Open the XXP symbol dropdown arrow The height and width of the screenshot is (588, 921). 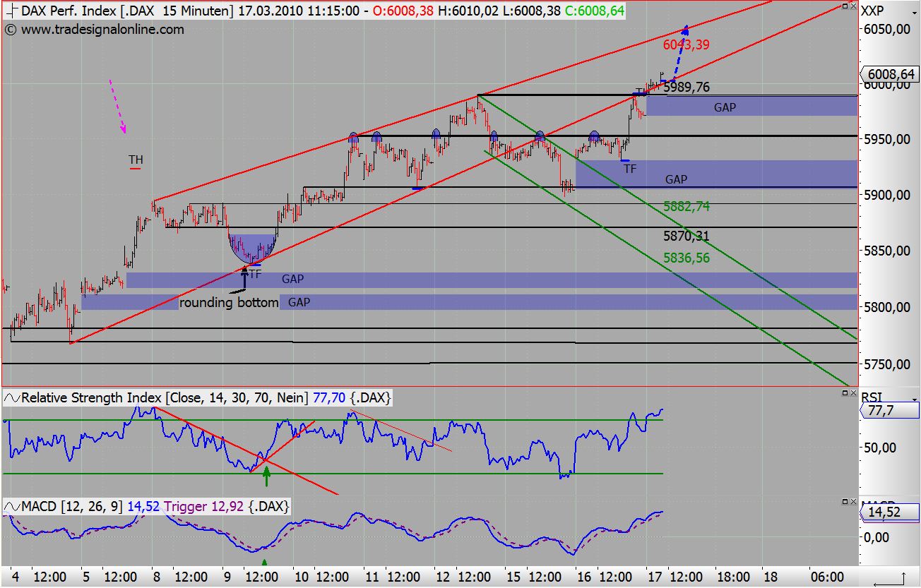point(914,13)
